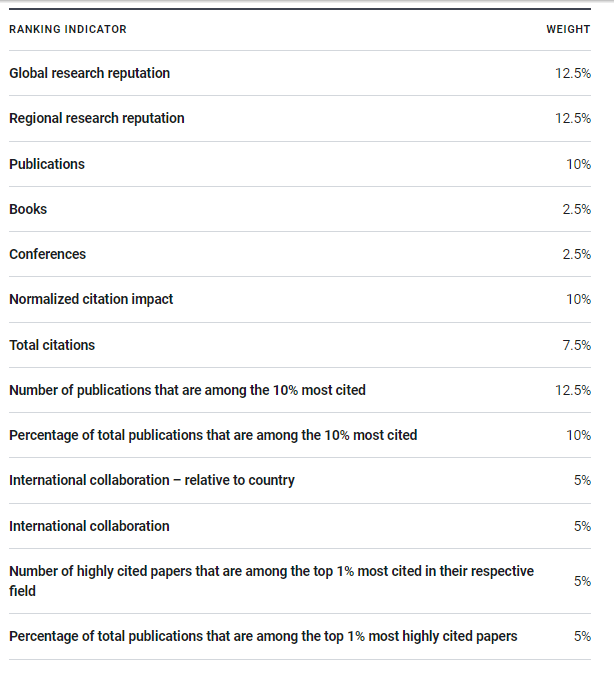The width and height of the screenshot is (614, 679).
Task: Click the 2.5% weight in the Conferences row
Action: pos(576,254)
